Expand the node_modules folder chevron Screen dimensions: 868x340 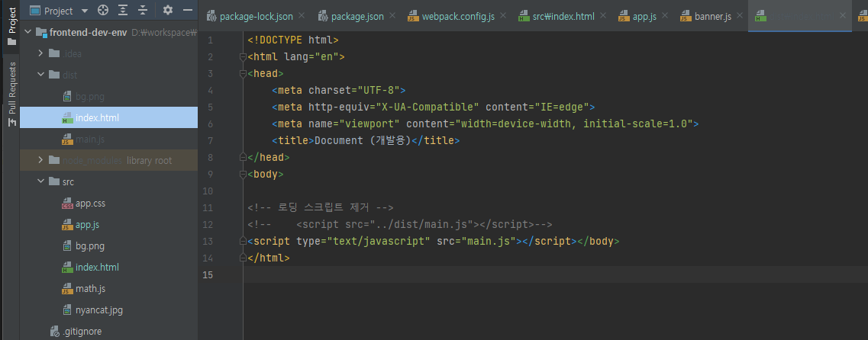(40, 160)
